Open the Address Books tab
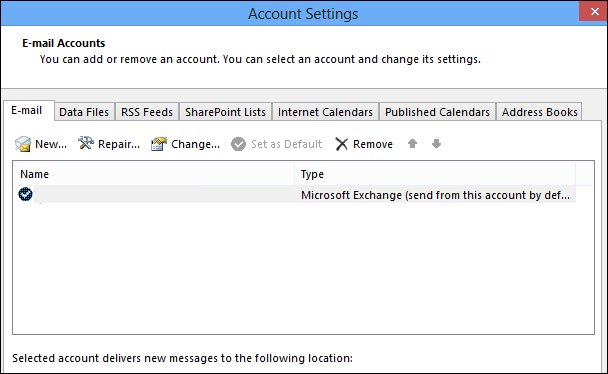608x374 pixels. 540,112
